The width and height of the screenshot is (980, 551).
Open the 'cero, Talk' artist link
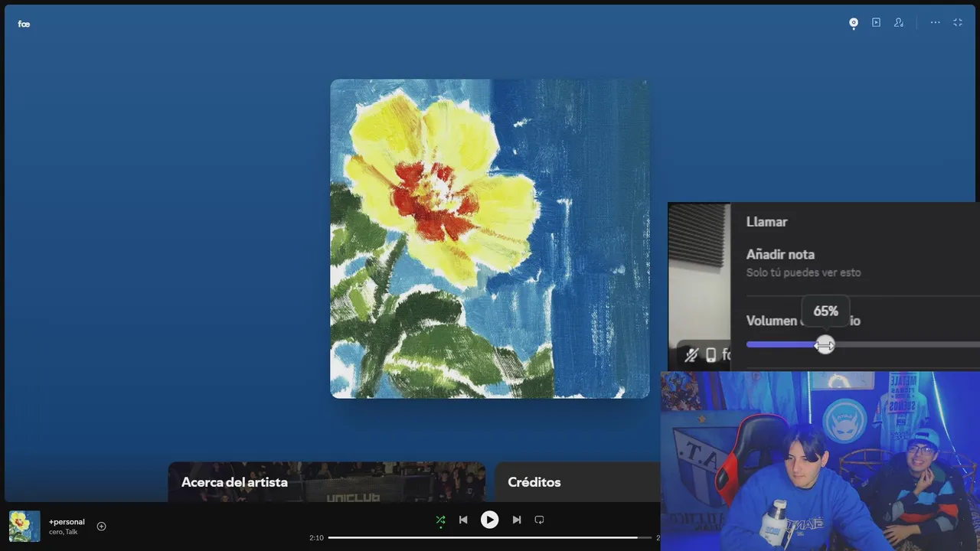[x=63, y=532]
